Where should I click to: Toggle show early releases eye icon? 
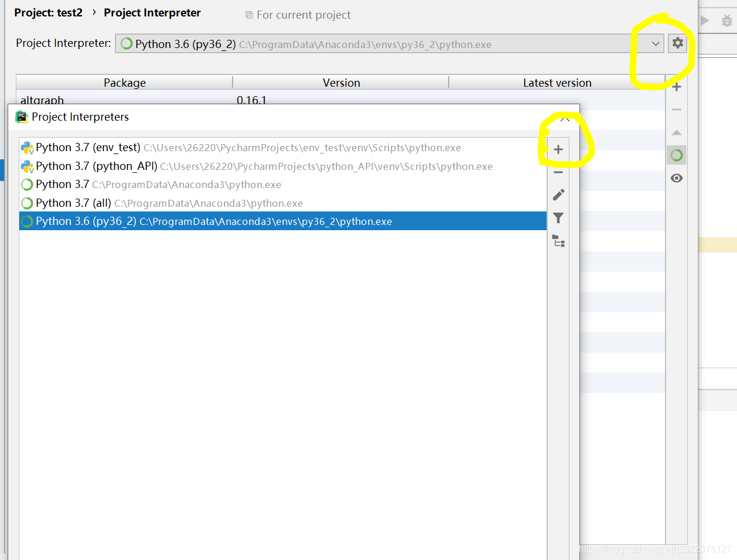677,178
